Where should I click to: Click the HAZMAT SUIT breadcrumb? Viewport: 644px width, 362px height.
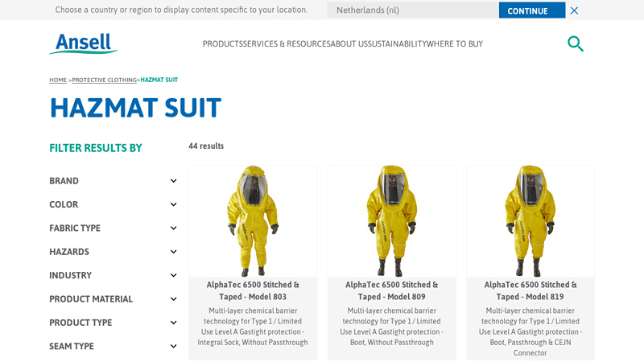(x=159, y=80)
